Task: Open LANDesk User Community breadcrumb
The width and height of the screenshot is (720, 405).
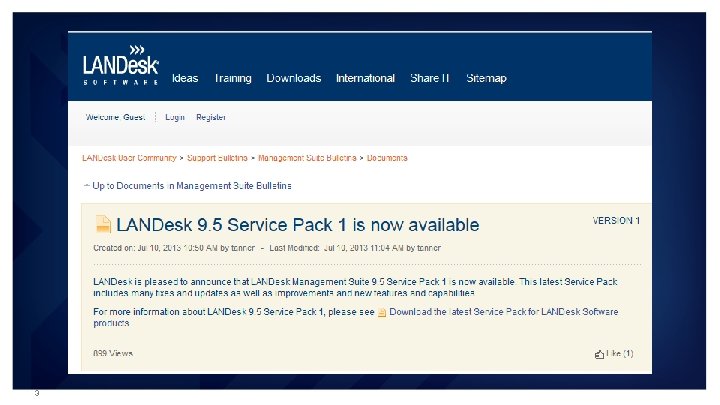Action: 129,158
